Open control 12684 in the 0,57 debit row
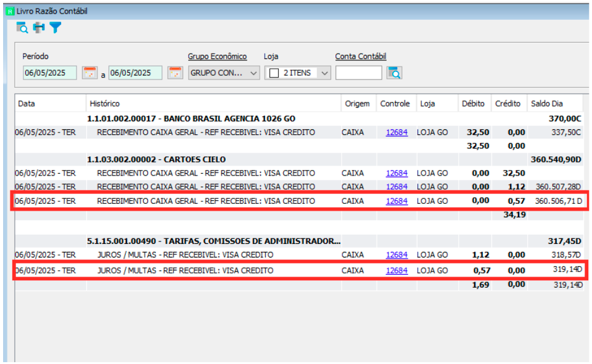The height and width of the screenshot is (364, 592). [x=397, y=270]
